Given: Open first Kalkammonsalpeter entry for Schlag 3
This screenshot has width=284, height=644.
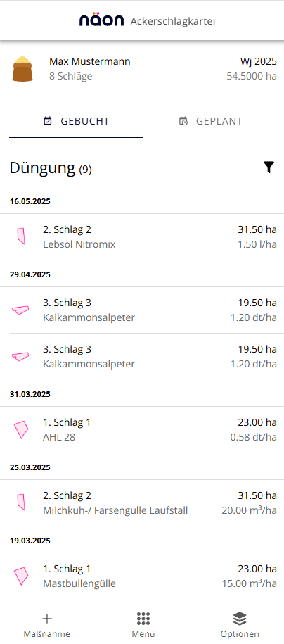Looking at the screenshot, I should [x=142, y=310].
